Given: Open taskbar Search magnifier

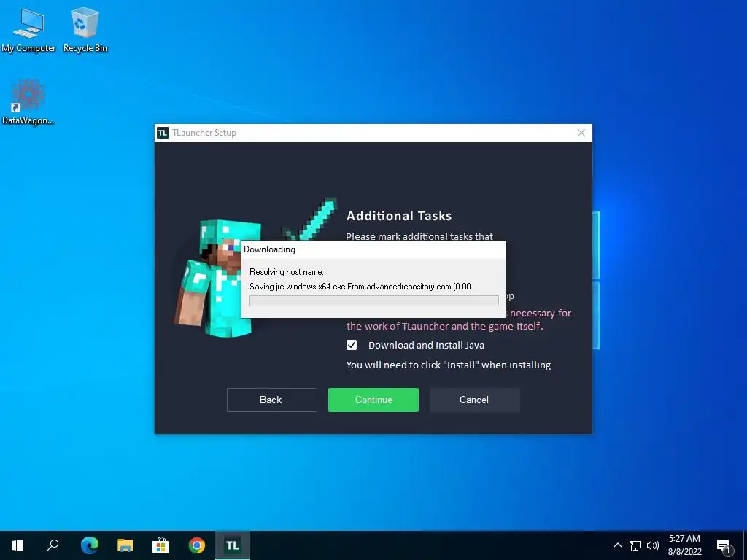Looking at the screenshot, I should 53,545.
